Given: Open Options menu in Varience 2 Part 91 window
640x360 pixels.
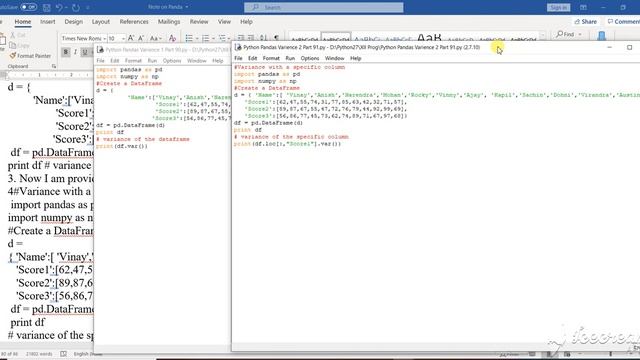Looking at the screenshot, I should click(x=310, y=58).
